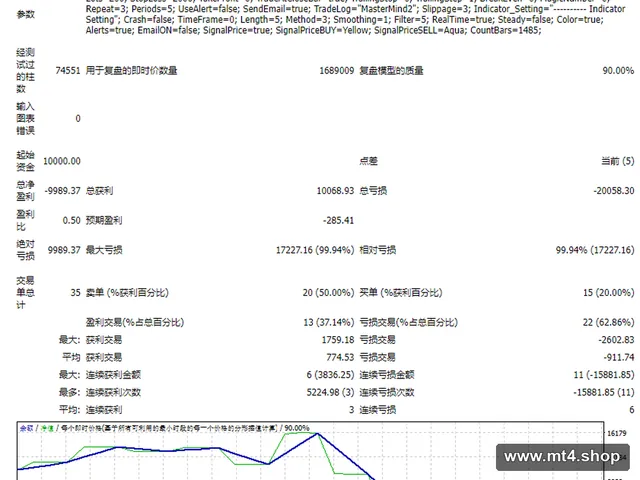Screen dimensions: 640x480
Task: Click the parameter line starting with Repeat=3
Action: pos(356,9)
